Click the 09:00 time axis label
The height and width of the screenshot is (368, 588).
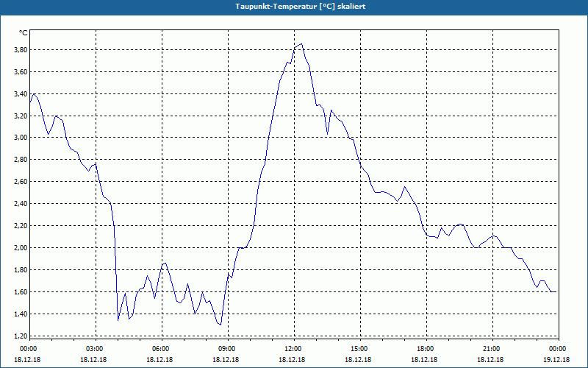(227, 349)
